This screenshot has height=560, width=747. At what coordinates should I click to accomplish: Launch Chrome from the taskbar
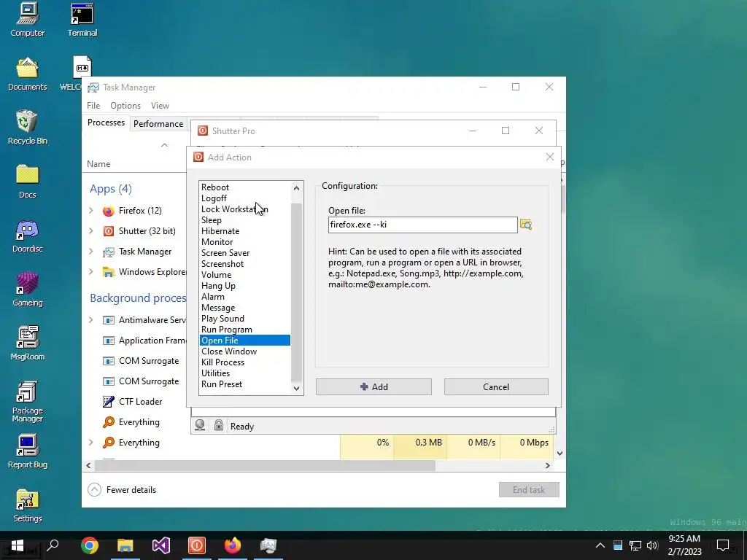[90, 545]
